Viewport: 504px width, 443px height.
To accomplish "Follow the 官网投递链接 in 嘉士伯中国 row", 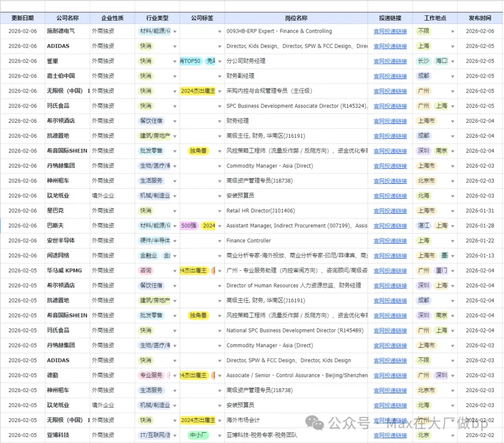I will point(390,77).
